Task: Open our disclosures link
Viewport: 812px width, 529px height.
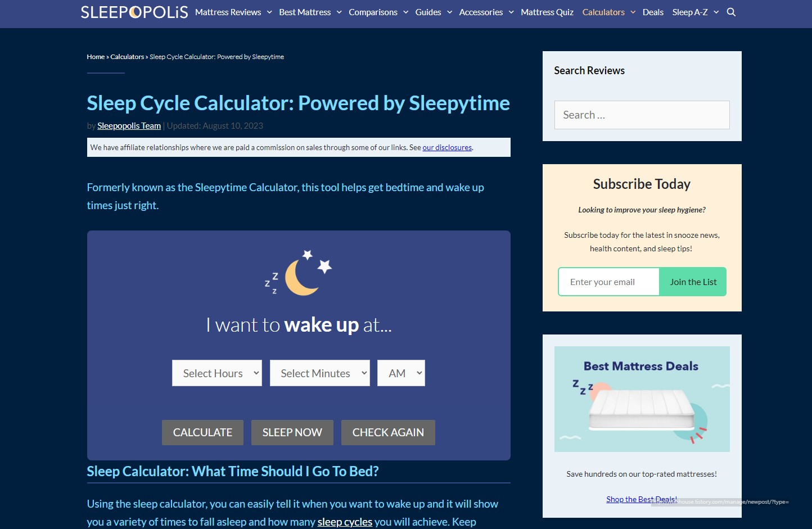Action: (447, 147)
